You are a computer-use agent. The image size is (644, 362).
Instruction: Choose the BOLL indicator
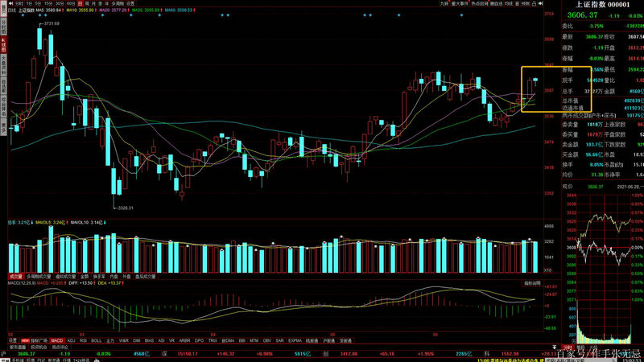point(97,340)
